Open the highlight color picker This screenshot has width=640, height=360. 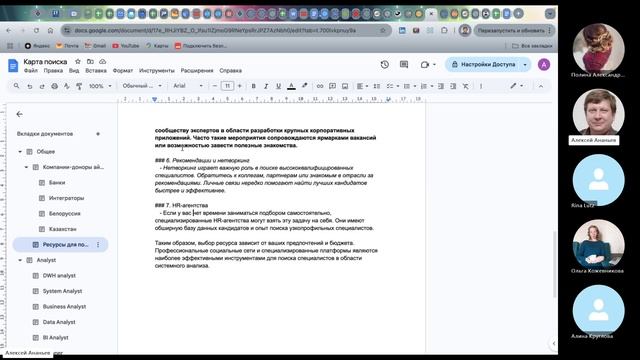coord(304,86)
